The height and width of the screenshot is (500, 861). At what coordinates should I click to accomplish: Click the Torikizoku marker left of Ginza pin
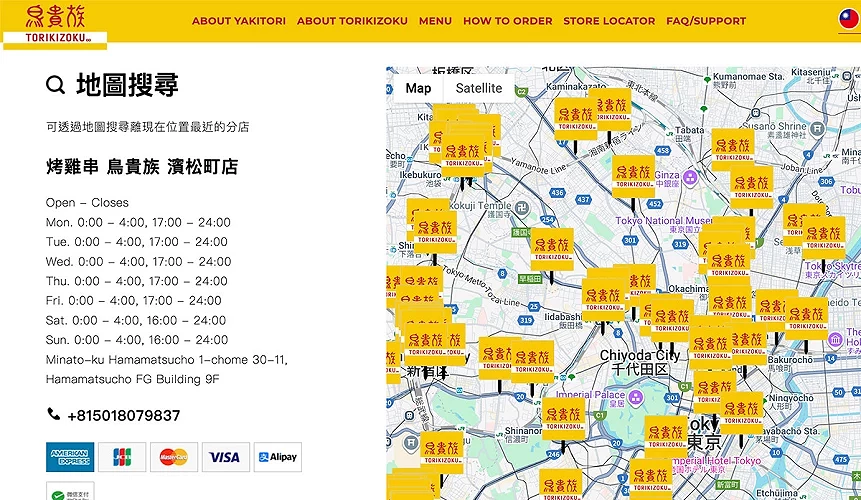[x=634, y=173]
